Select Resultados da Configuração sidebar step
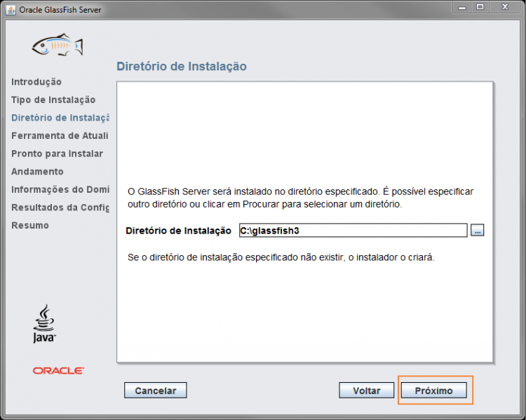526x420 pixels. click(x=60, y=208)
